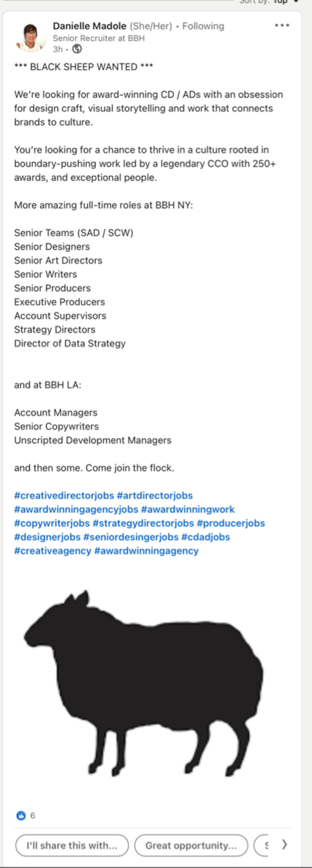Open the #awardwinningagencyjobs hashtag
The height and width of the screenshot is (868, 312).
tap(76, 509)
